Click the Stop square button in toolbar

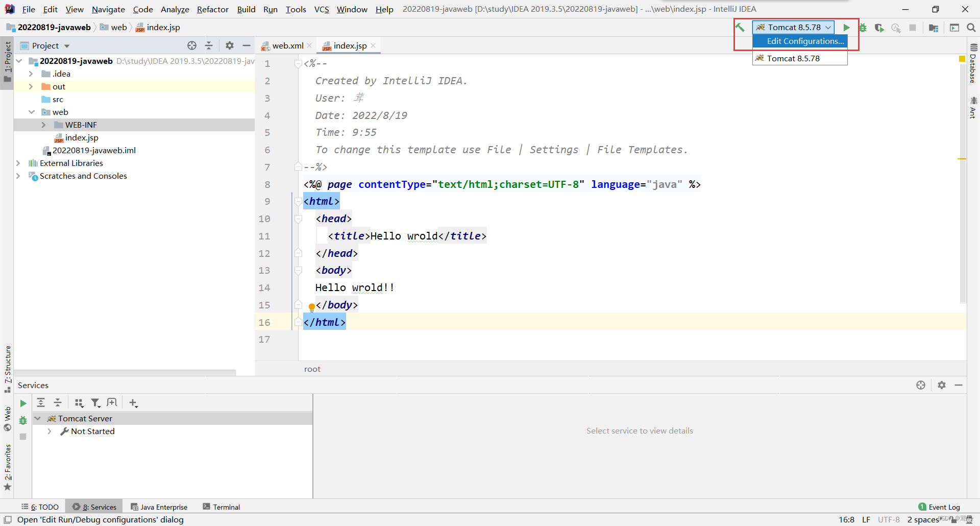coord(913,28)
